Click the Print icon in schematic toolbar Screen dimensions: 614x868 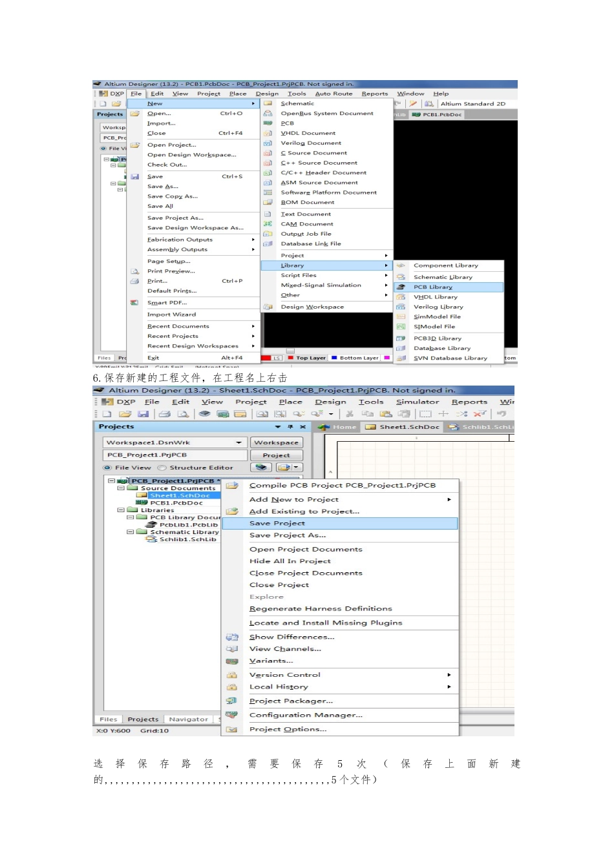[165, 414]
